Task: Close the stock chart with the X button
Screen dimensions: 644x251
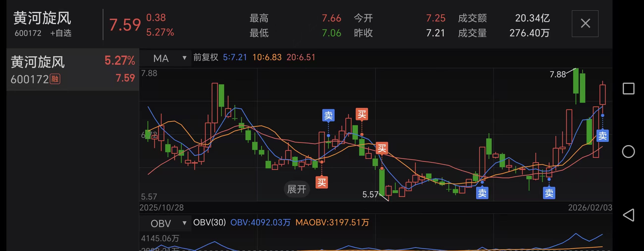Action: coord(585,24)
